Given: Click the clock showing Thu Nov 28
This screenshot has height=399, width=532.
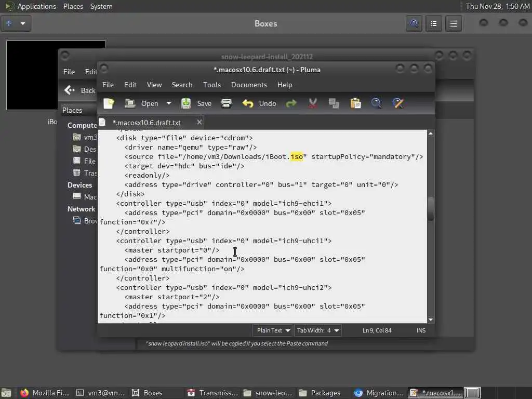Looking at the screenshot, I should coord(497,6).
